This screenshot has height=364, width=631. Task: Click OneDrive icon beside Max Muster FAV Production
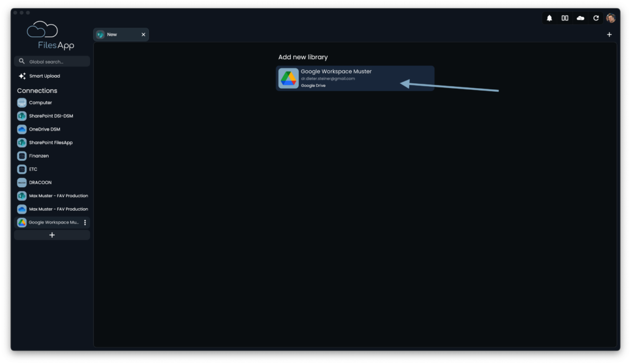click(x=22, y=209)
